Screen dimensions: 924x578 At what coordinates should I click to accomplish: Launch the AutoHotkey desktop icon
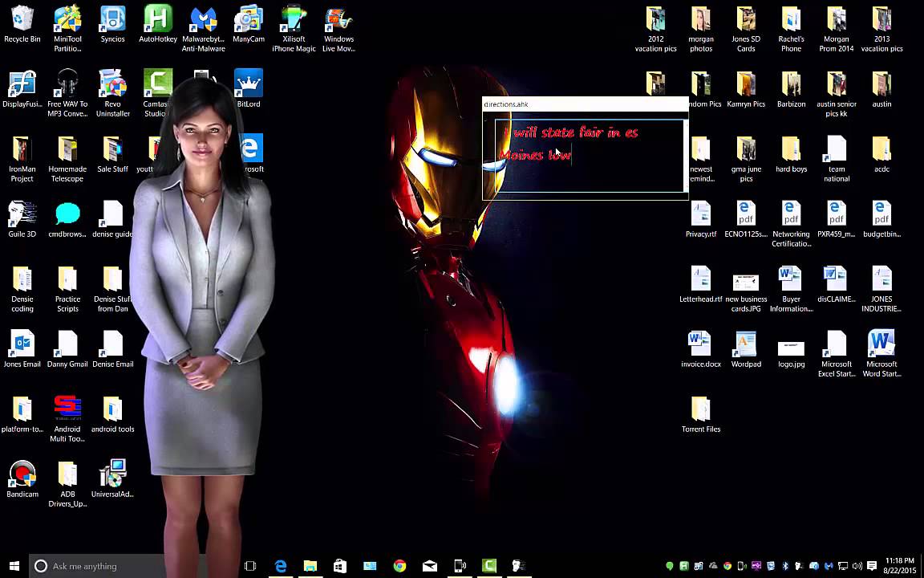[x=158, y=24]
